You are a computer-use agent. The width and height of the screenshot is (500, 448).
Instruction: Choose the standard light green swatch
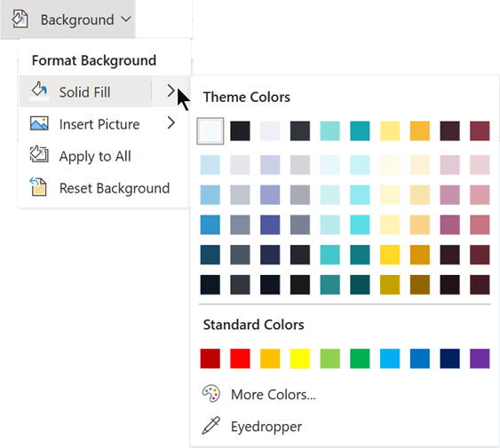pyautogui.click(x=330, y=358)
